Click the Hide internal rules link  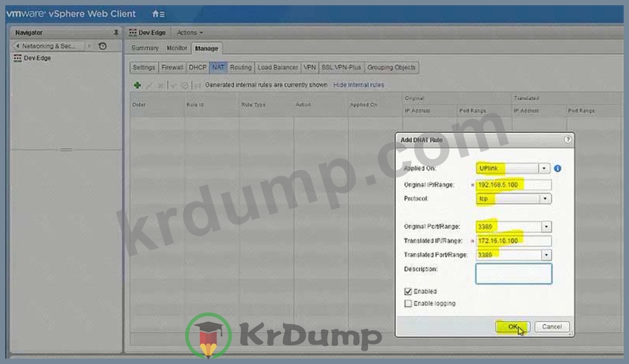pyautogui.click(x=358, y=85)
